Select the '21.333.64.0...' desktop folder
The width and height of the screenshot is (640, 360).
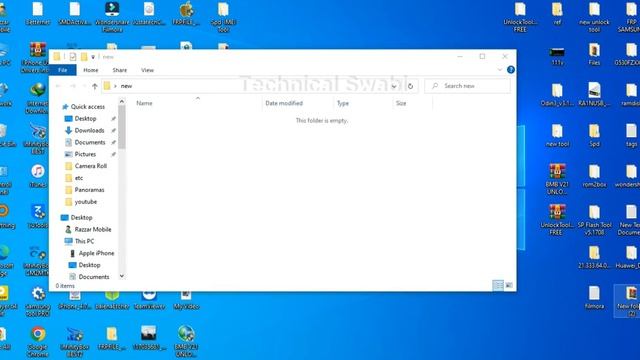click(x=594, y=257)
